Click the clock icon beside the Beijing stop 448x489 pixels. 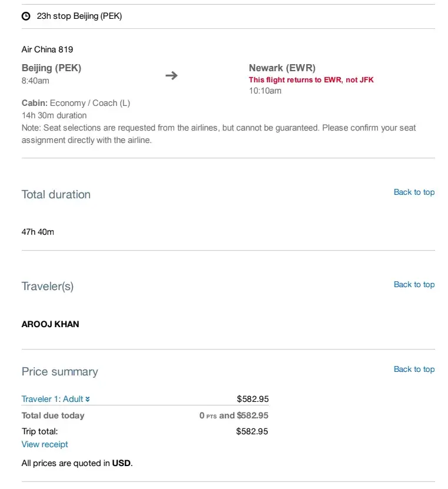tap(26, 16)
